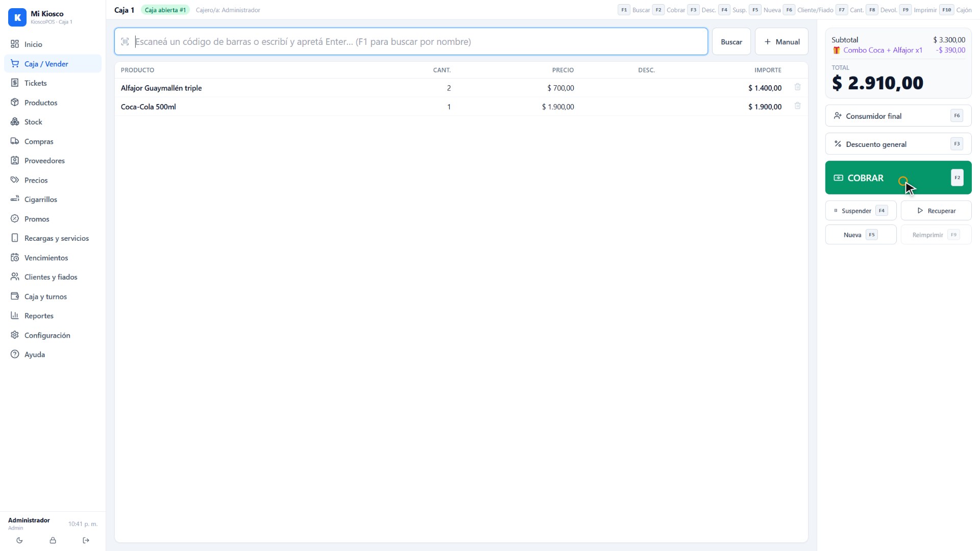The height and width of the screenshot is (551, 980).
Task: Start a Nueva sale
Action: coord(861,235)
